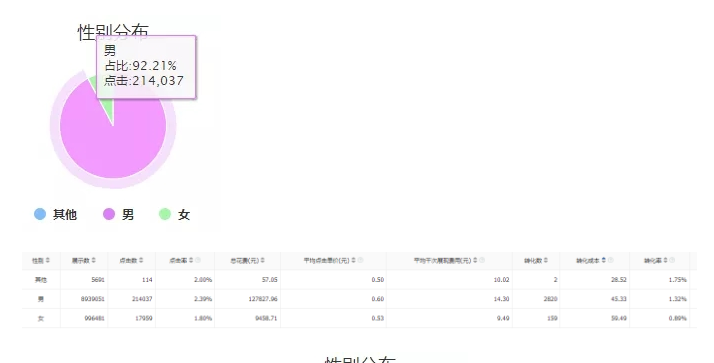Sort the table by 转化率 column
The height and width of the screenshot is (363, 714).
(666, 260)
